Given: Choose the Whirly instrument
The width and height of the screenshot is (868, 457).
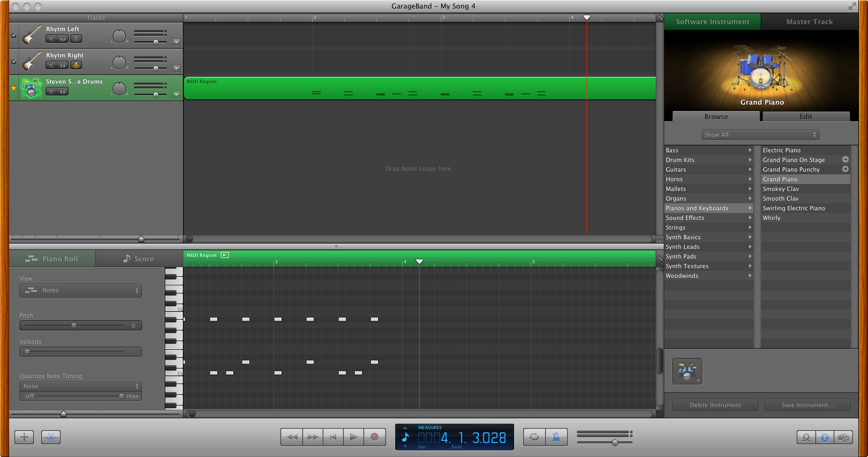Looking at the screenshot, I should 806,218.
